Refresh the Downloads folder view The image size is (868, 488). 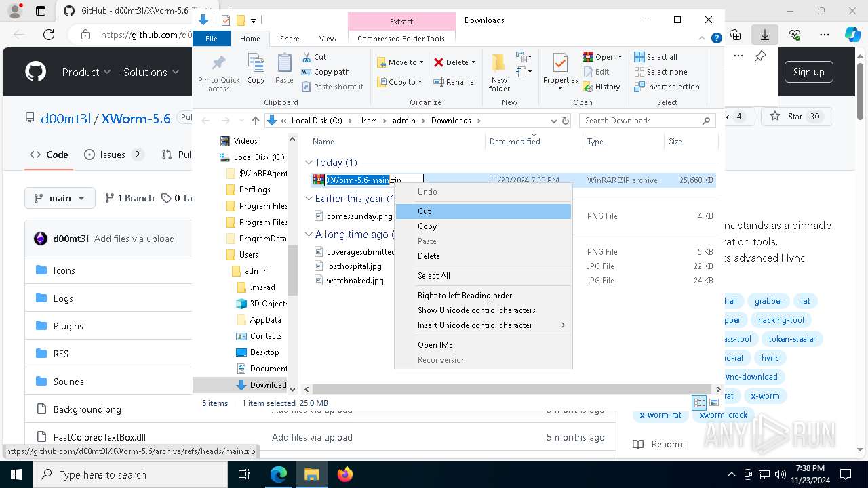566,121
